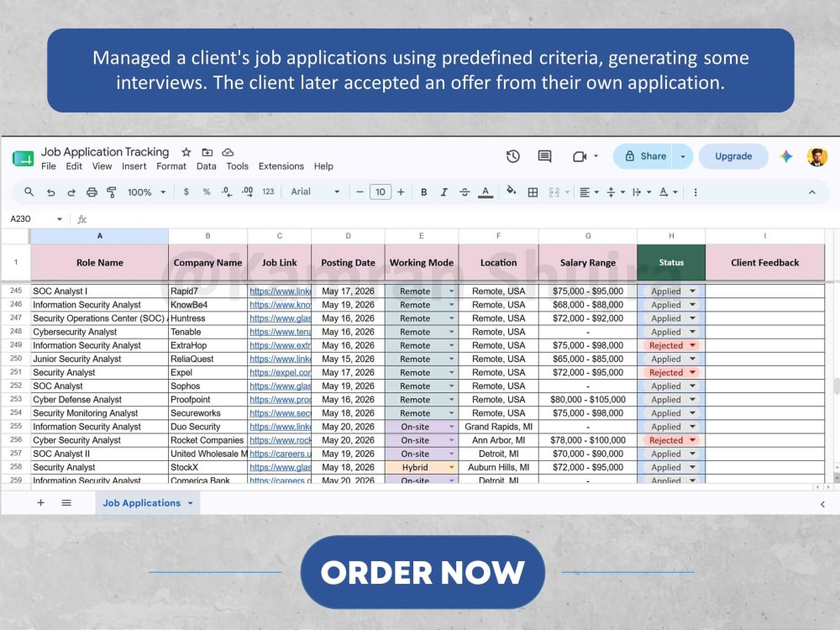
Task: Click the ORDER NOW button
Action: [423, 572]
